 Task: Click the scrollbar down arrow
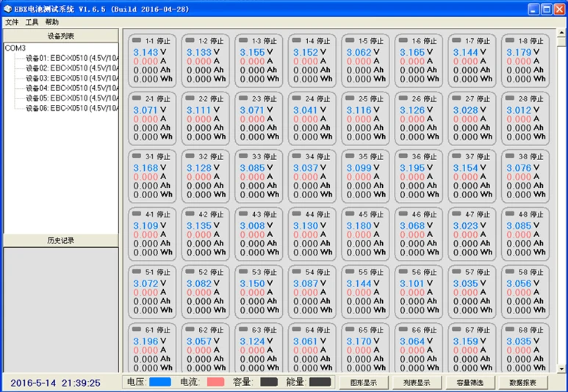tap(561, 369)
